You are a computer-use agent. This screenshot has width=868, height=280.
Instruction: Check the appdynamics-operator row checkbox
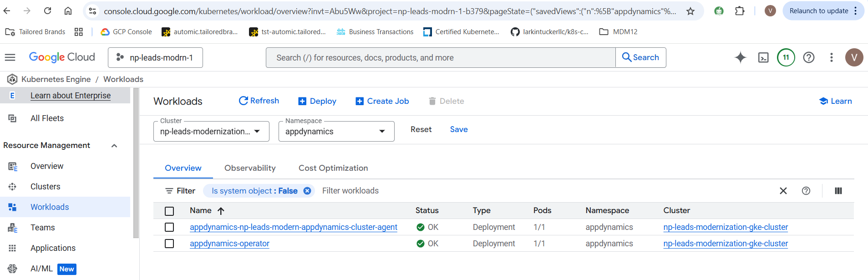(169, 244)
